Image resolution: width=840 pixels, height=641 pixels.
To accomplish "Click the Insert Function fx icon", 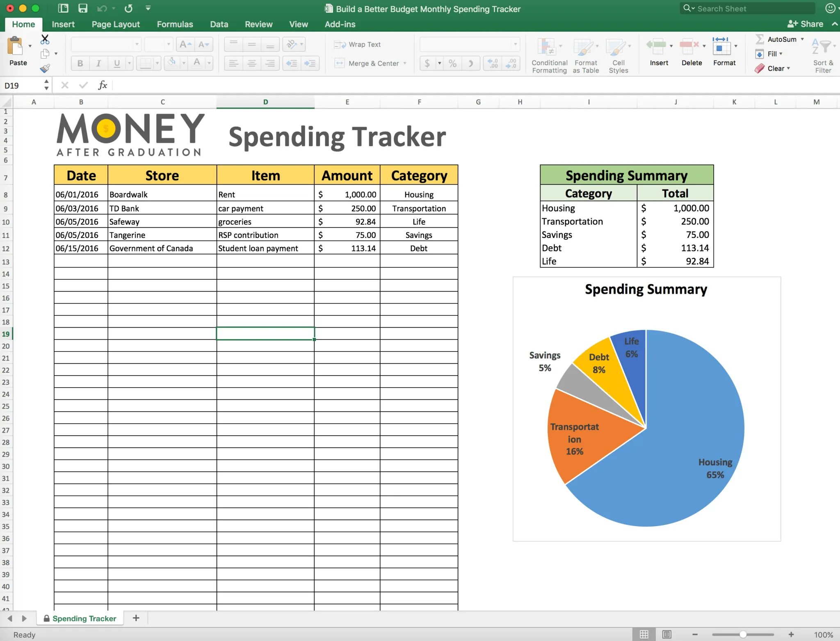I will pyautogui.click(x=103, y=85).
